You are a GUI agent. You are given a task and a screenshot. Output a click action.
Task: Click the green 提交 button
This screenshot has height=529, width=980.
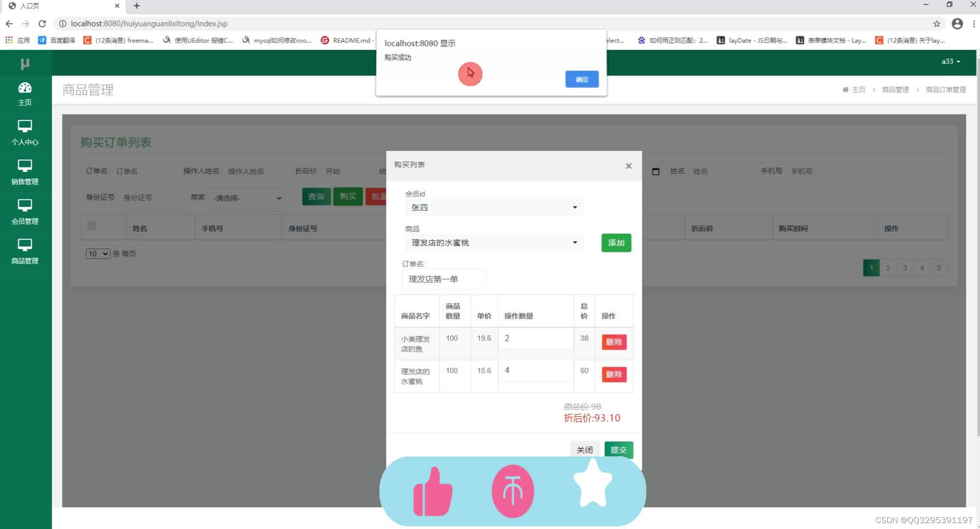(618, 450)
